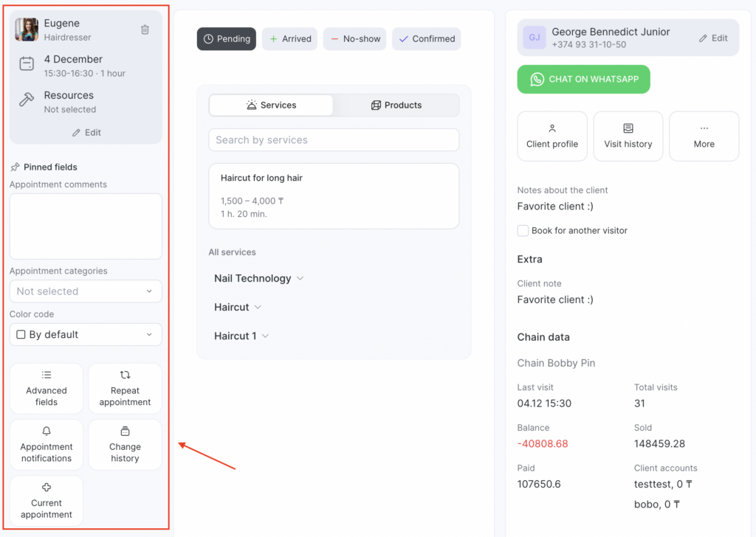The image size is (756, 537).
Task: Click the Repeat appointment button
Action: coord(125,388)
